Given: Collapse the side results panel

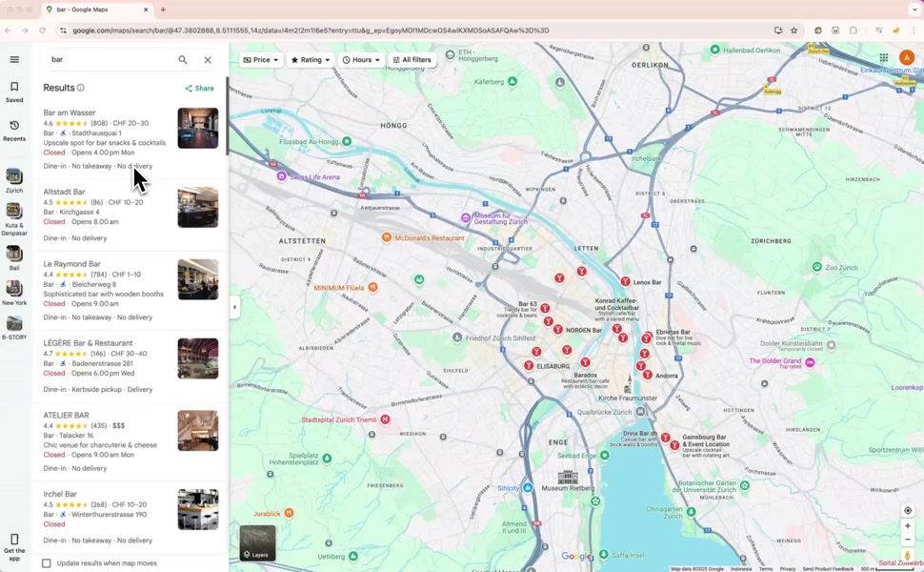Looking at the screenshot, I should coord(234,307).
